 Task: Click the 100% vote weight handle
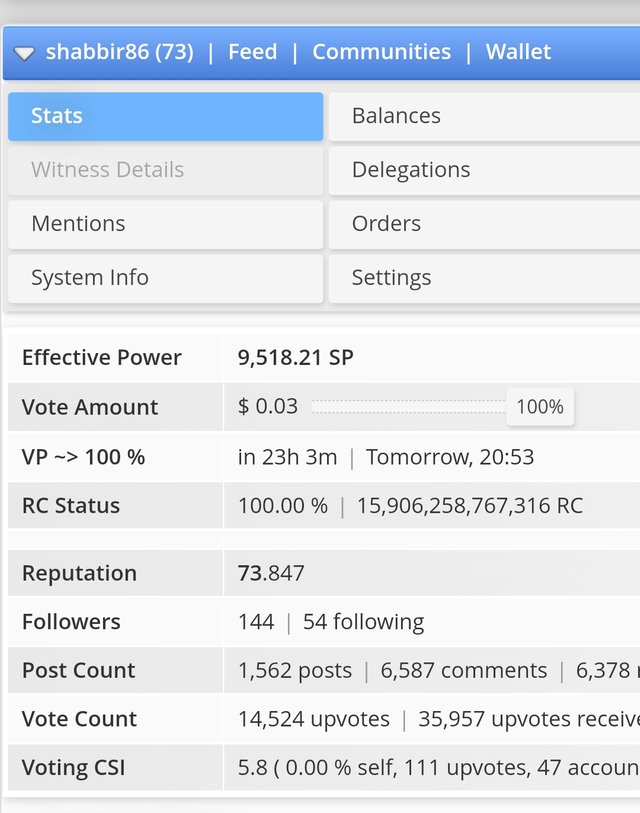[540, 407]
